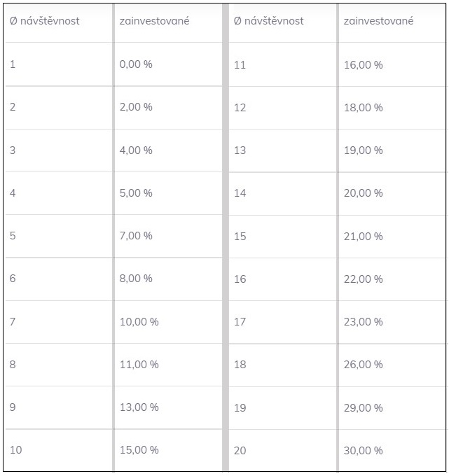
Task: Click attendance number 14
Action: click(240, 193)
